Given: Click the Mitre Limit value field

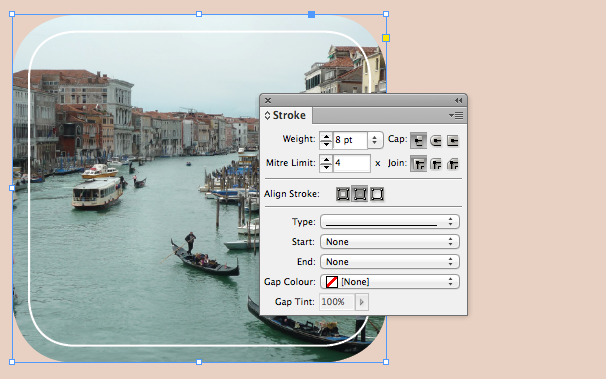Looking at the screenshot, I should (x=352, y=163).
